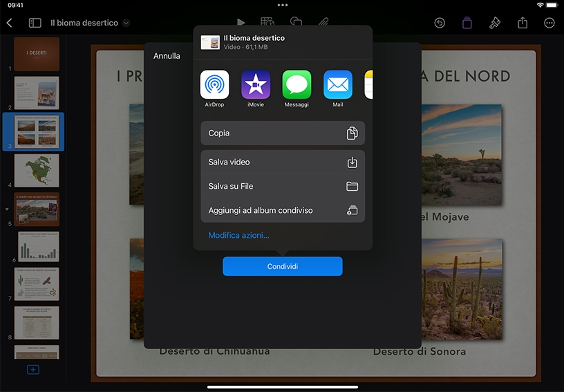Image resolution: width=564 pixels, height=392 pixels.
Task: Open iMovie from share sheet
Action: pyautogui.click(x=255, y=84)
